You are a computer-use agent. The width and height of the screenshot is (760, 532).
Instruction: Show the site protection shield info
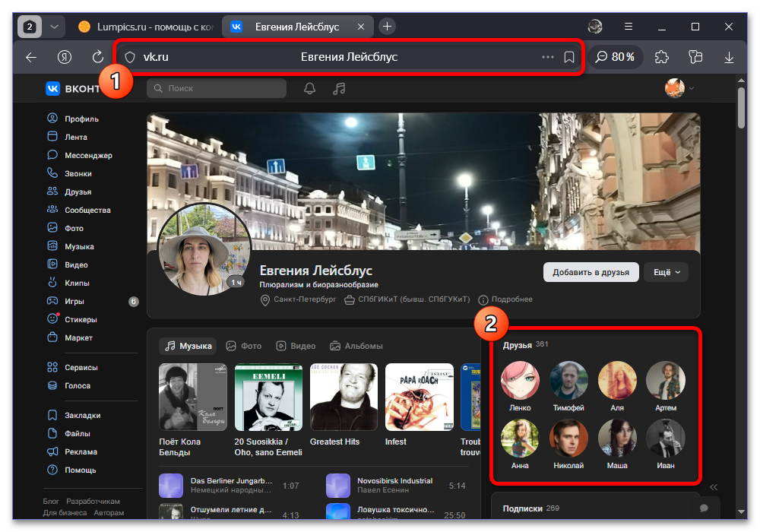[130, 57]
